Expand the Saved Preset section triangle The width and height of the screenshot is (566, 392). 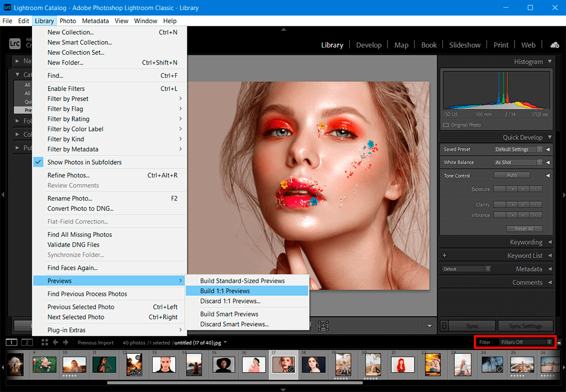548,149
